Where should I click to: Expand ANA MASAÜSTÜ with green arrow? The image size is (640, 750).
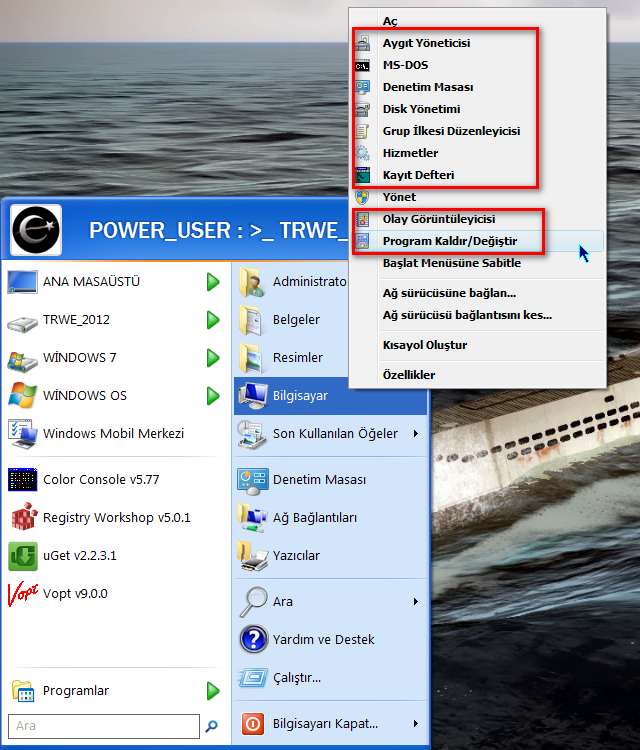(213, 282)
